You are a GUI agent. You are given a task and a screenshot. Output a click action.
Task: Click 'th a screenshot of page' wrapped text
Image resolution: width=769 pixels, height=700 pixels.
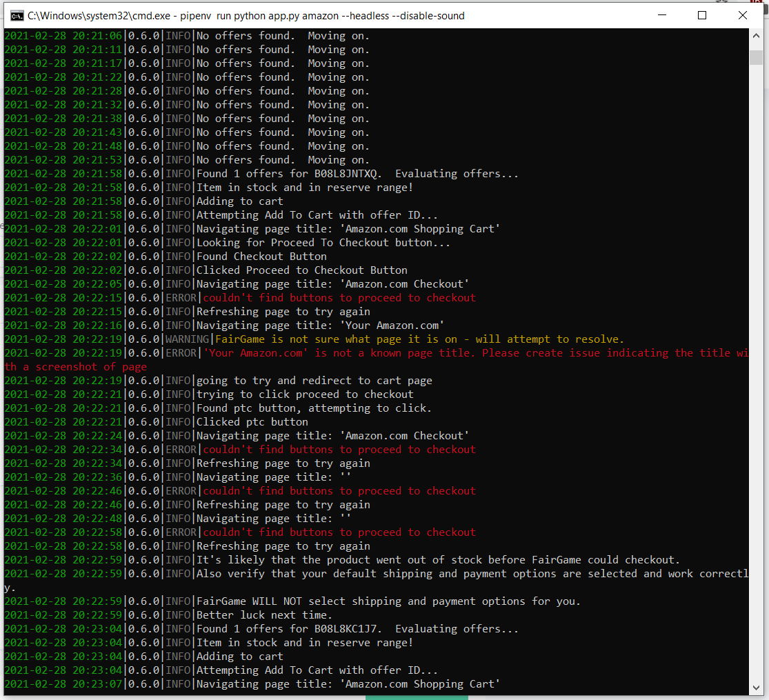pyautogui.click(x=76, y=366)
